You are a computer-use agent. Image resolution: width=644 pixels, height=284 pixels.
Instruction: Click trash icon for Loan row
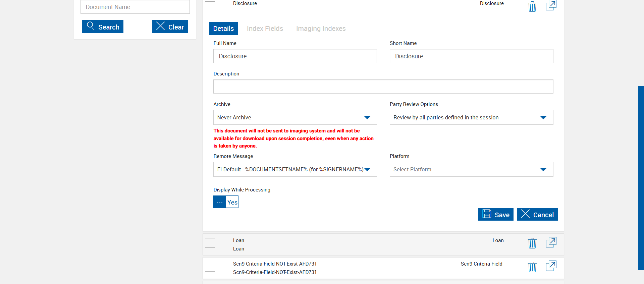point(532,243)
